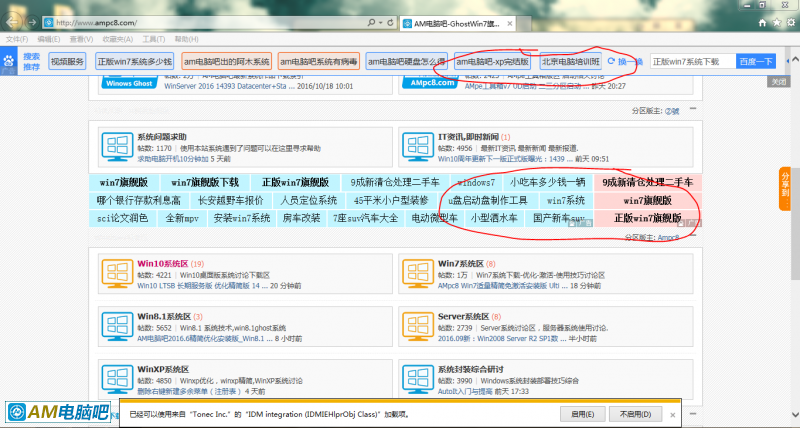
Task: Click am电脑吧出的阿木系统 suggestion
Action: [x=227, y=62]
